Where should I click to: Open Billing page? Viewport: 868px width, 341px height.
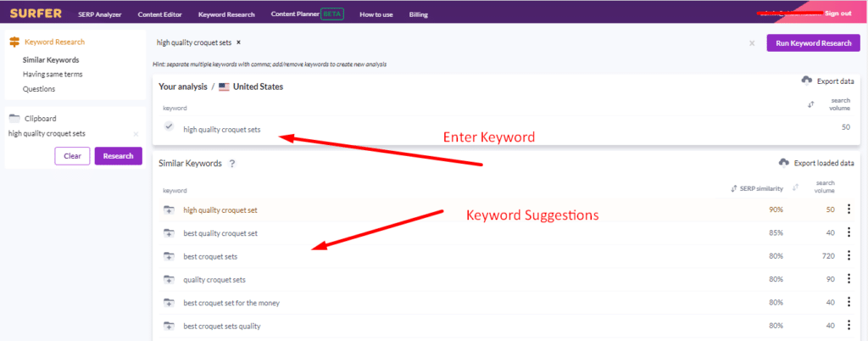[x=419, y=15]
